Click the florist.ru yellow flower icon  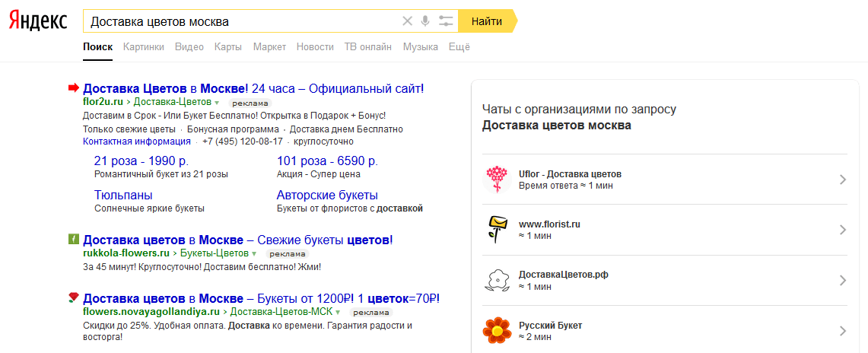[x=497, y=229]
